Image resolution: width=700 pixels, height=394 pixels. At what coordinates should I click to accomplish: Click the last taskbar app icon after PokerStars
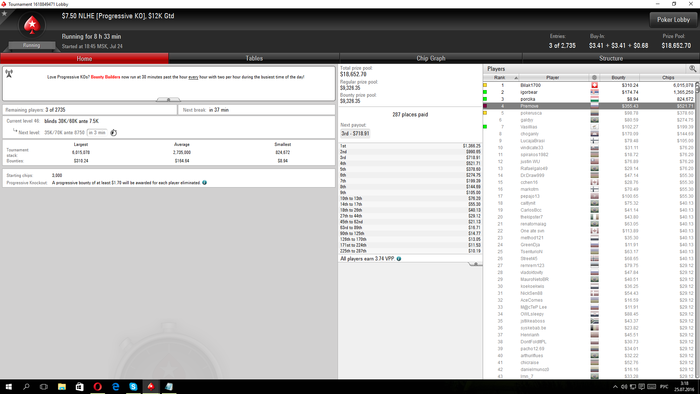coord(169,387)
